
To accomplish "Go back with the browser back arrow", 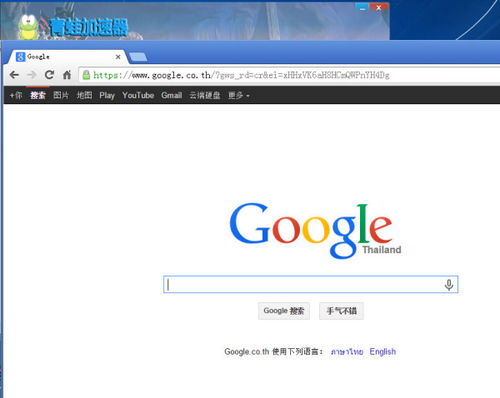I will click(14, 75).
